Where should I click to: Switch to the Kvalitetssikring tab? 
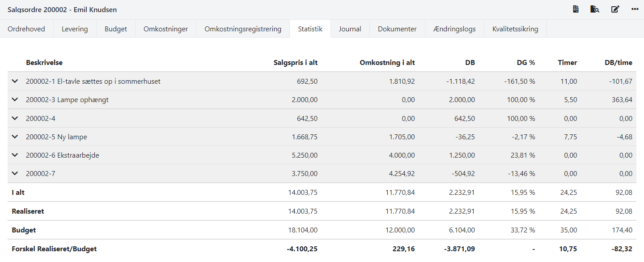tap(515, 28)
